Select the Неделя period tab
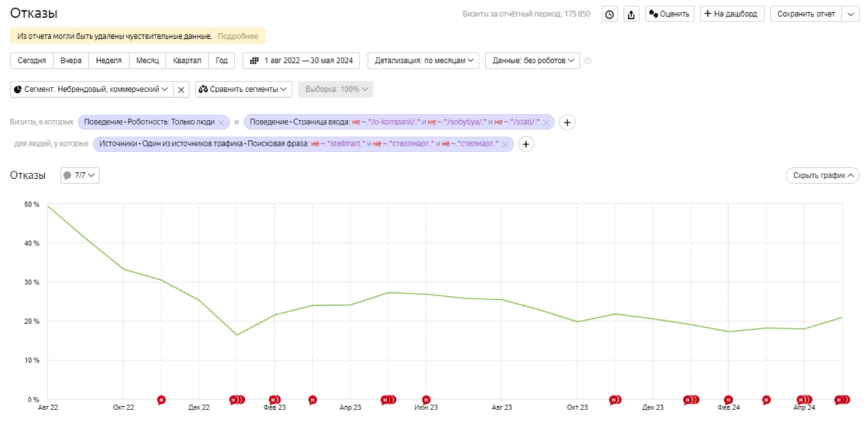This screenshot has width=868, height=436. click(108, 61)
